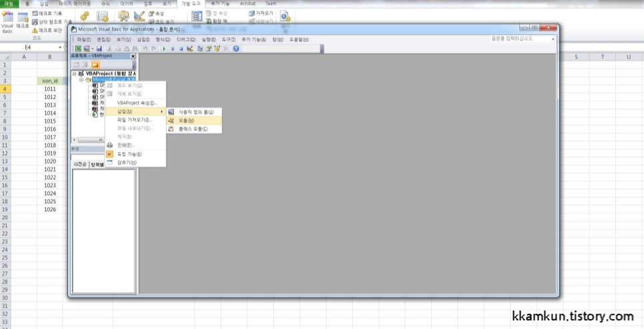The height and width of the screenshot is (329, 644).
Task: Open 도구(T) menu in VBA menu bar
Action: [229, 40]
